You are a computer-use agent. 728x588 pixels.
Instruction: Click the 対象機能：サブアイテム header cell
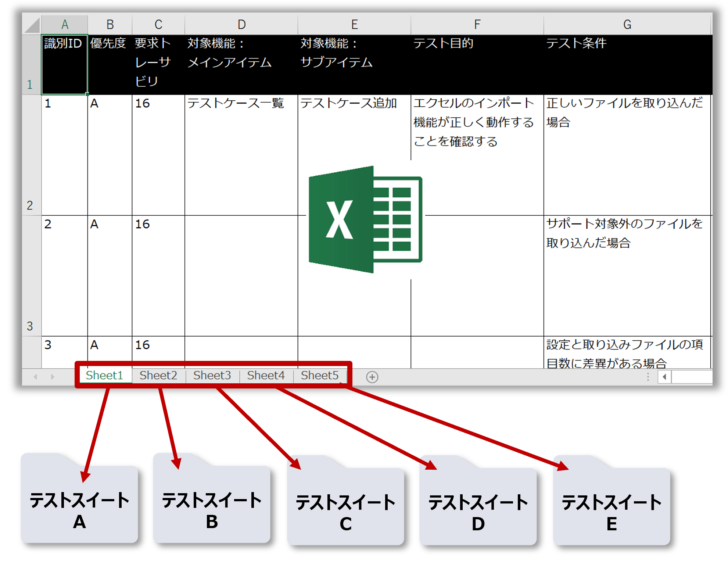pos(354,65)
